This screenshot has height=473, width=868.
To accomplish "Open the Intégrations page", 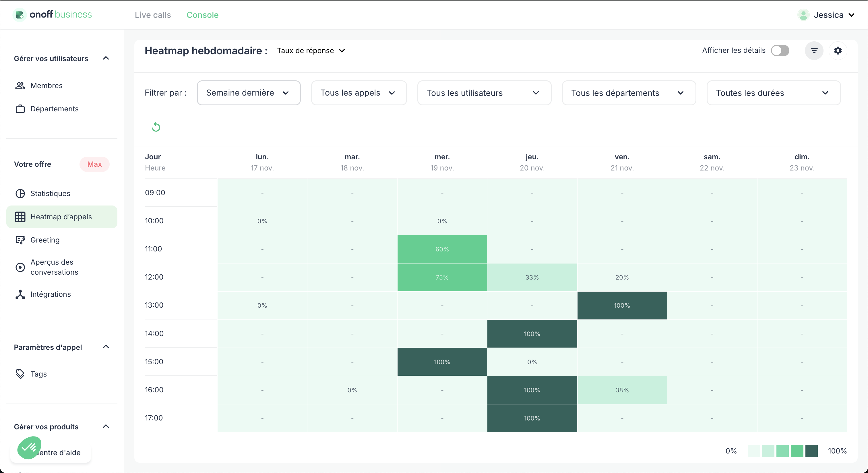I will 62,294.
